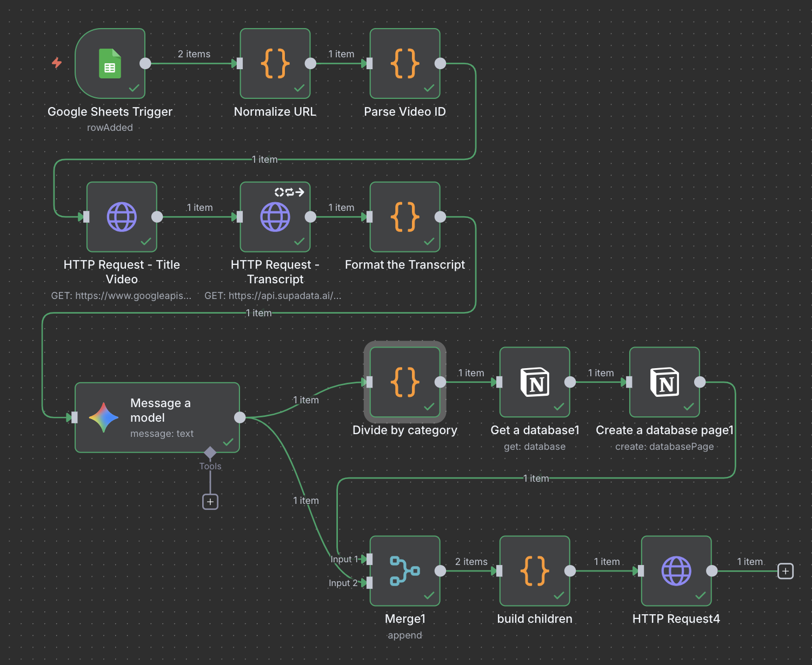The image size is (812, 665).
Task: Click the Parse Video ID output connector dot
Action: point(441,63)
